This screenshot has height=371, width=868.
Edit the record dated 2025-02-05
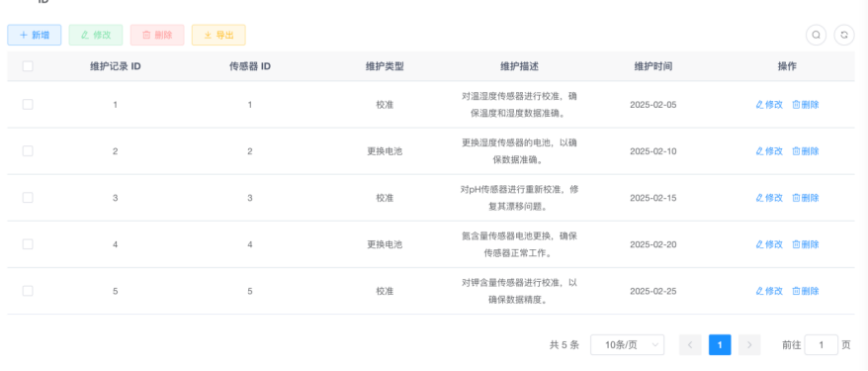[769, 105]
